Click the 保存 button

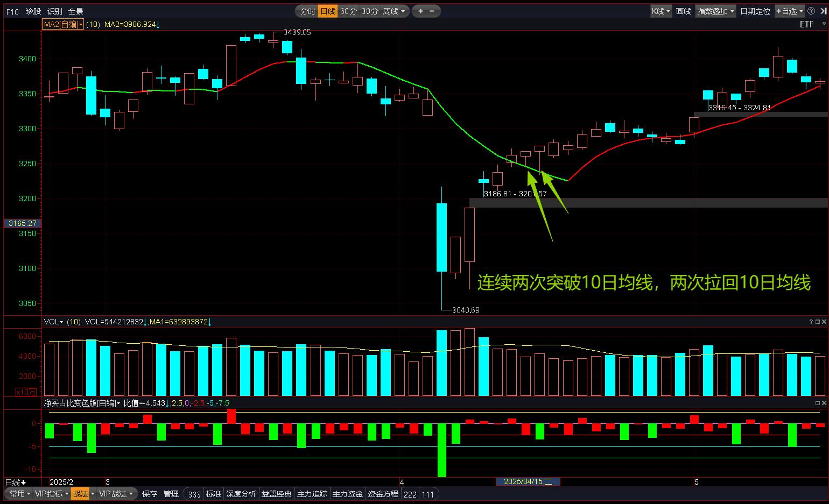tap(150, 494)
